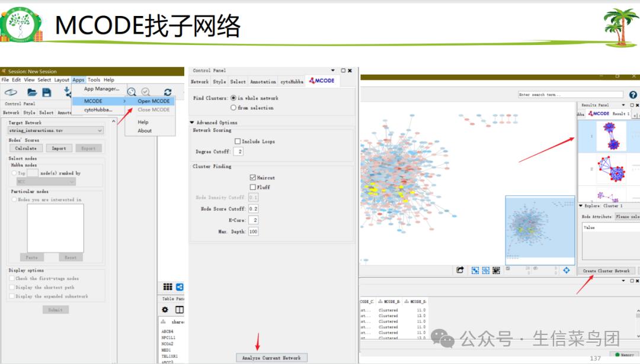This screenshot has width=640, height=364.
Task: Open the MCC ranking method dropdown
Action: 46,182
